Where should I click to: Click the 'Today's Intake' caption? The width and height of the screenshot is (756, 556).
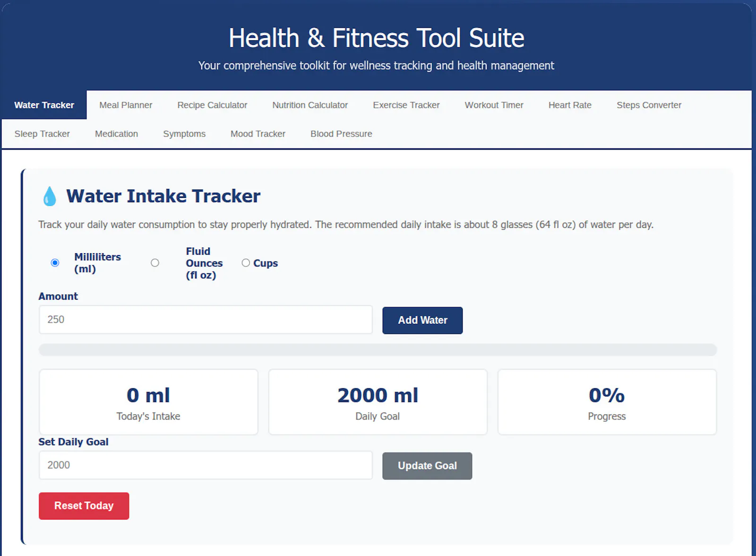pyautogui.click(x=148, y=416)
